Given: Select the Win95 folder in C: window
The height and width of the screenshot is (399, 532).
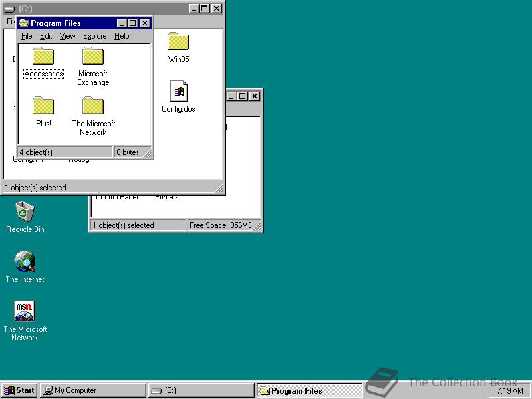Looking at the screenshot, I should coord(178,41).
